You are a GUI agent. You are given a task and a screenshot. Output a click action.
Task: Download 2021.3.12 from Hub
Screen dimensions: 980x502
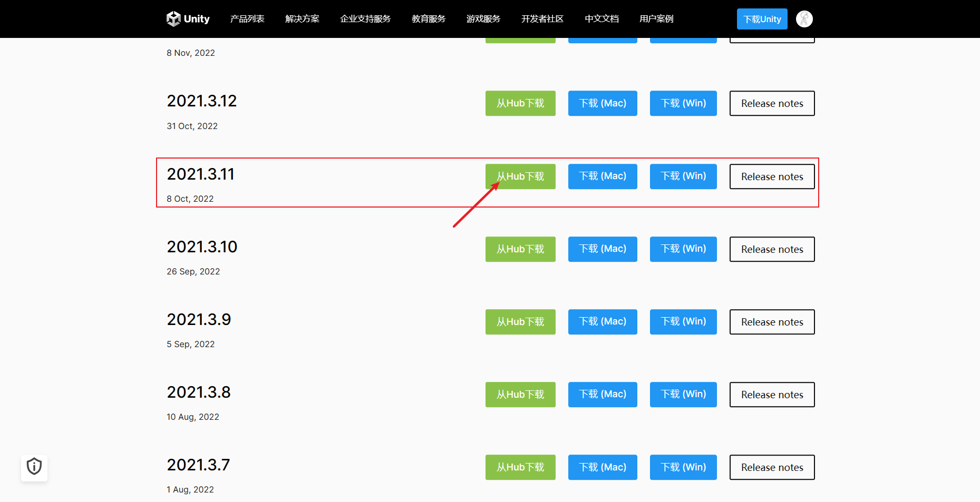click(520, 103)
